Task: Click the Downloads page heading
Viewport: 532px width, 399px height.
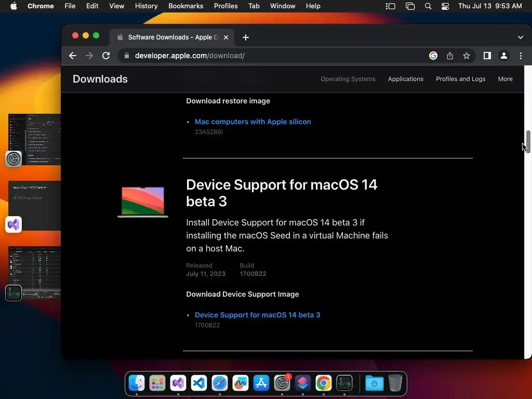Action: [100, 79]
